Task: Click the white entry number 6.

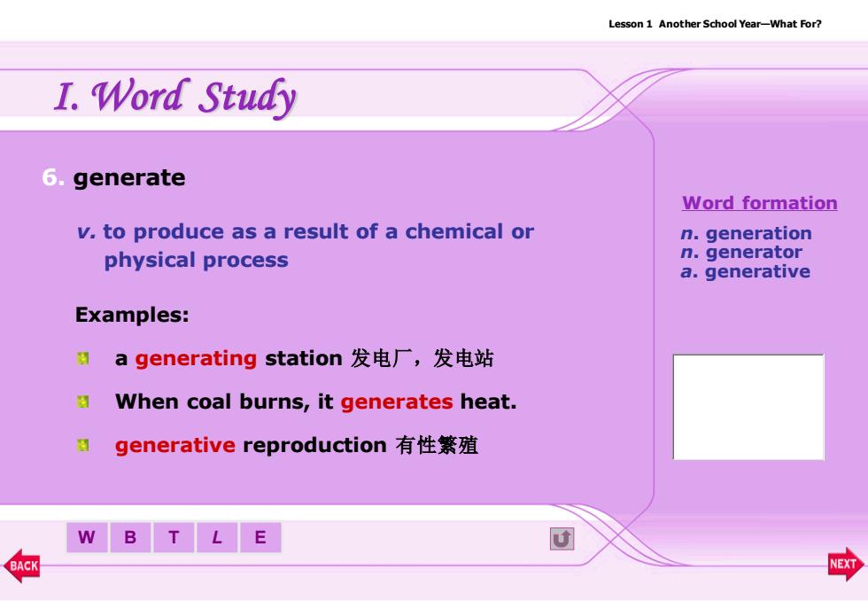Action: [53, 177]
